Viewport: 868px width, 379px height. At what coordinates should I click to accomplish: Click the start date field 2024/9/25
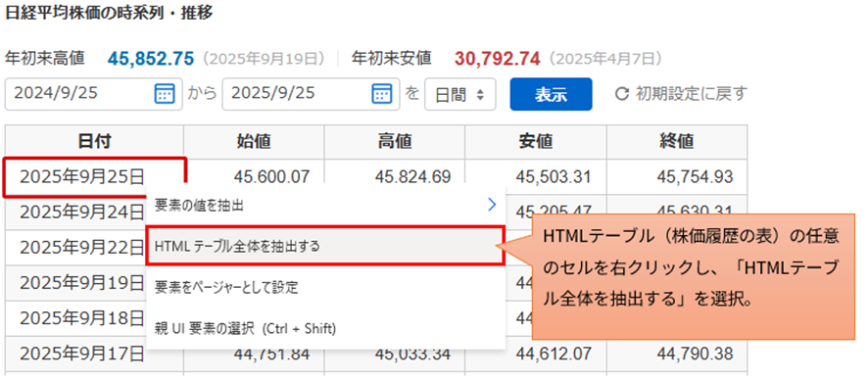click(x=93, y=93)
